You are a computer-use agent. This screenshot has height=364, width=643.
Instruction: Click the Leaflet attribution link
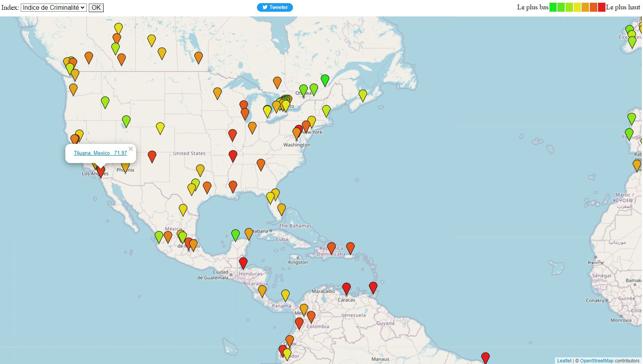point(564,360)
